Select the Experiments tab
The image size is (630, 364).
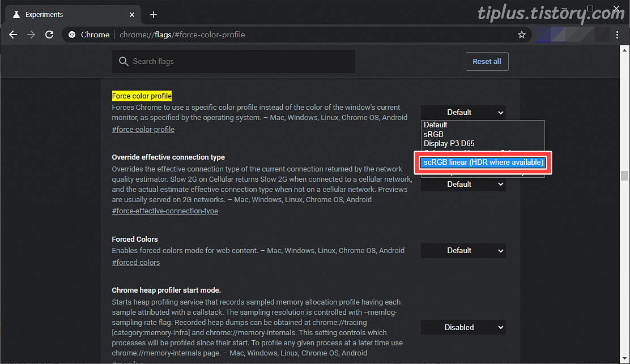tap(73, 15)
